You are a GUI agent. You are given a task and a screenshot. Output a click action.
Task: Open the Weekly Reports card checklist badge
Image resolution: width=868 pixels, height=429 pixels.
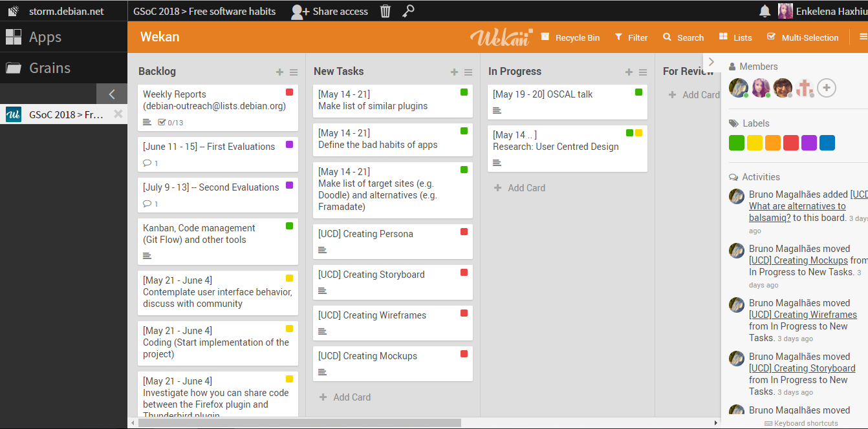(x=171, y=122)
